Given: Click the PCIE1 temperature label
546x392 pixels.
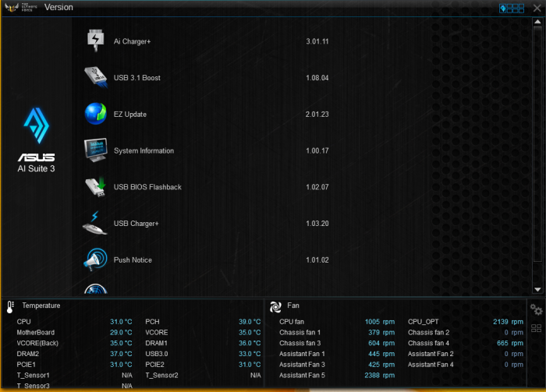Looking at the screenshot, I should 26,365.
